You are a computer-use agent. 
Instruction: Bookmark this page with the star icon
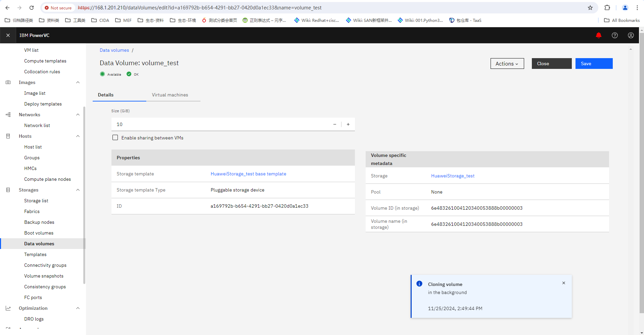(590, 8)
